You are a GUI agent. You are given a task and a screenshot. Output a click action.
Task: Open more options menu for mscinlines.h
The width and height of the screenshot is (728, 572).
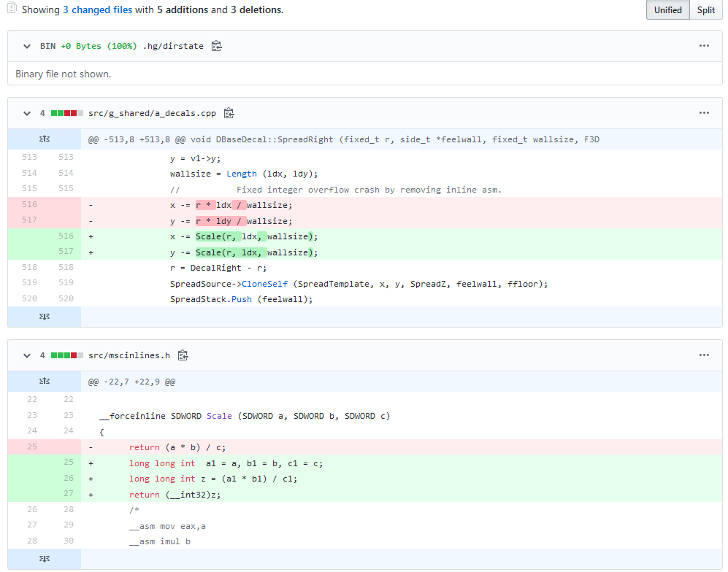coord(704,355)
